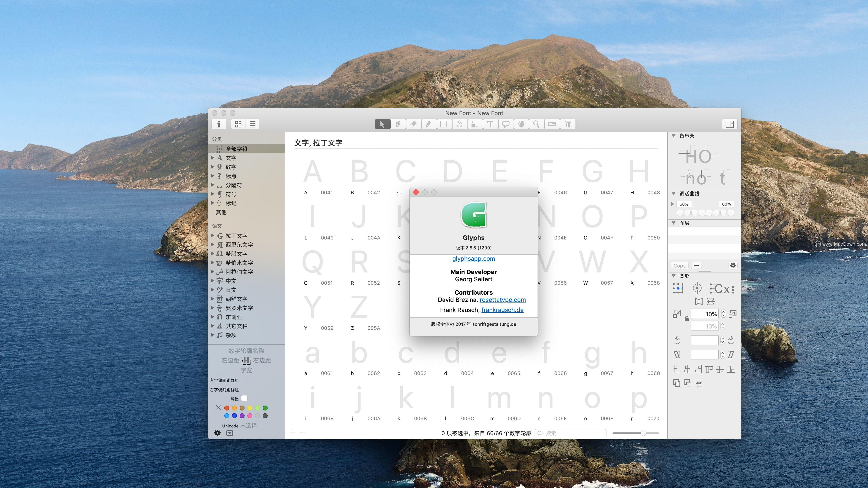Pick the purple glyph color
This screenshot has width=868, height=488.
pyautogui.click(x=242, y=416)
